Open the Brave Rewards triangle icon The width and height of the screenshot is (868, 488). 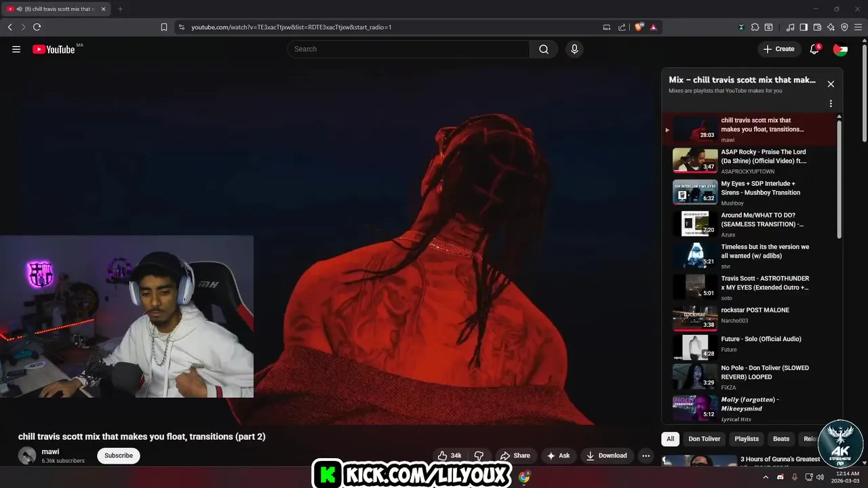point(653,27)
